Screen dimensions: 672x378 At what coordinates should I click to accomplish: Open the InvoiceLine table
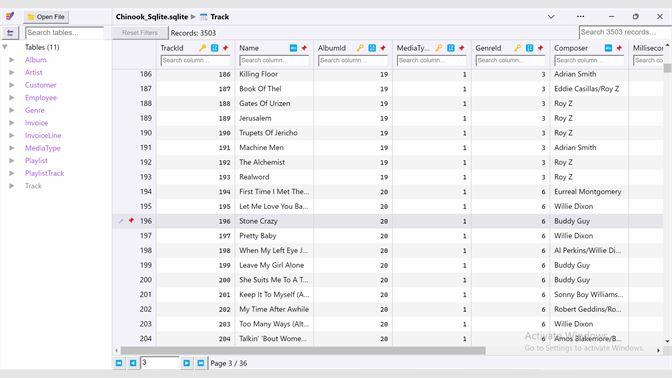[43, 135]
